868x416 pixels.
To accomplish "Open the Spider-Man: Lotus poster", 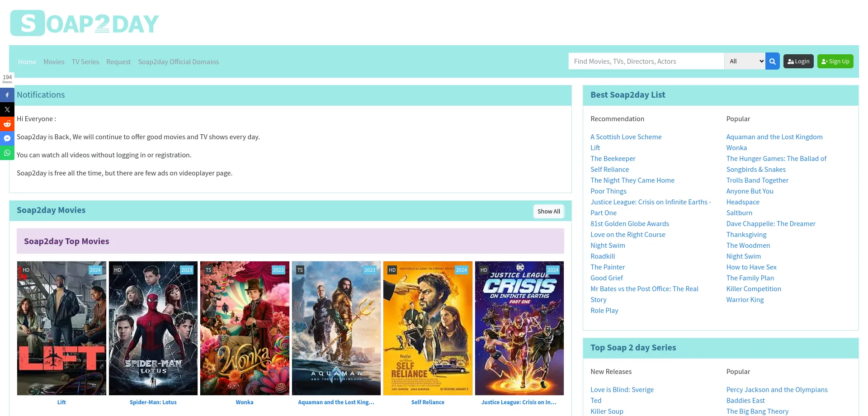I will coord(153,328).
